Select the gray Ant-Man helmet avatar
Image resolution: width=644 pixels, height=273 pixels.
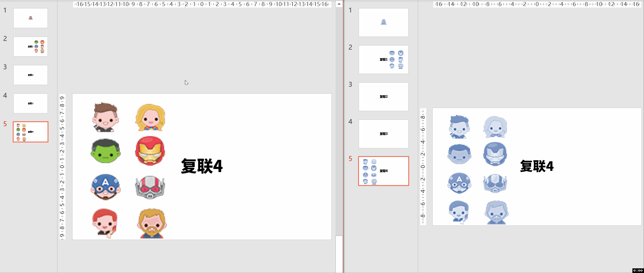150,187
